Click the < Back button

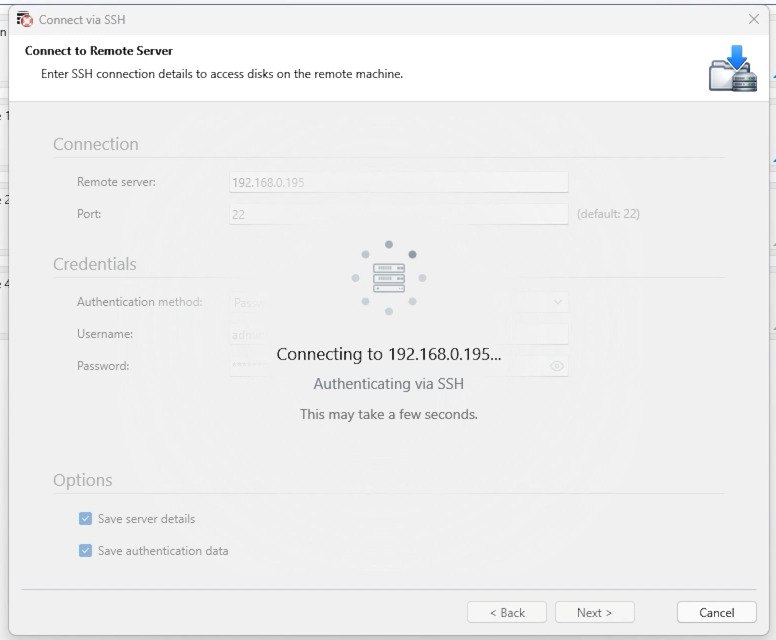[x=507, y=612]
